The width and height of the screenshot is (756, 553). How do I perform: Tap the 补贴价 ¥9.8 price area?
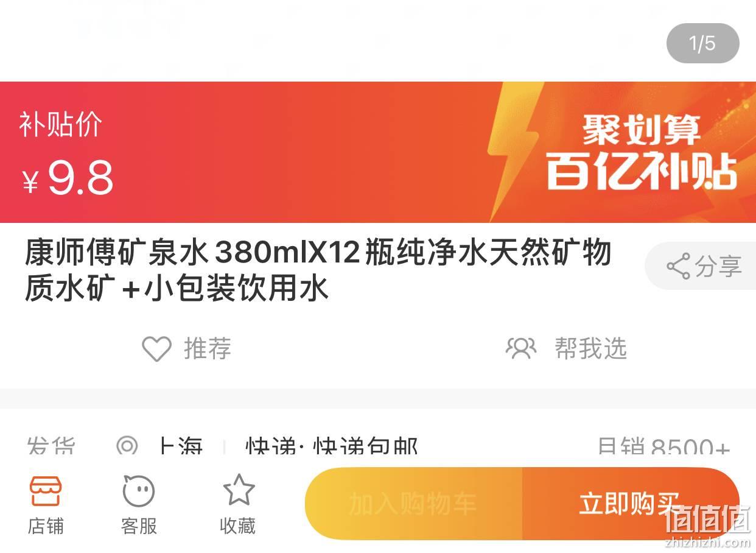67,154
